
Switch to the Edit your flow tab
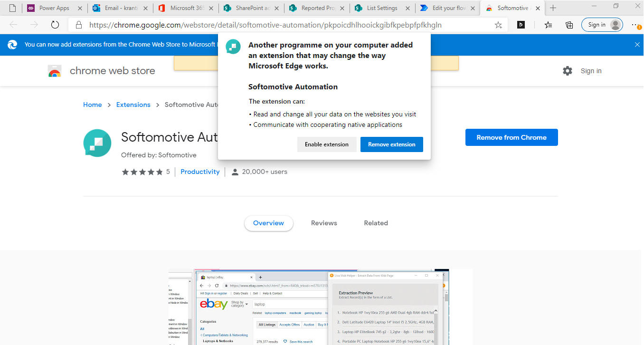(447, 8)
